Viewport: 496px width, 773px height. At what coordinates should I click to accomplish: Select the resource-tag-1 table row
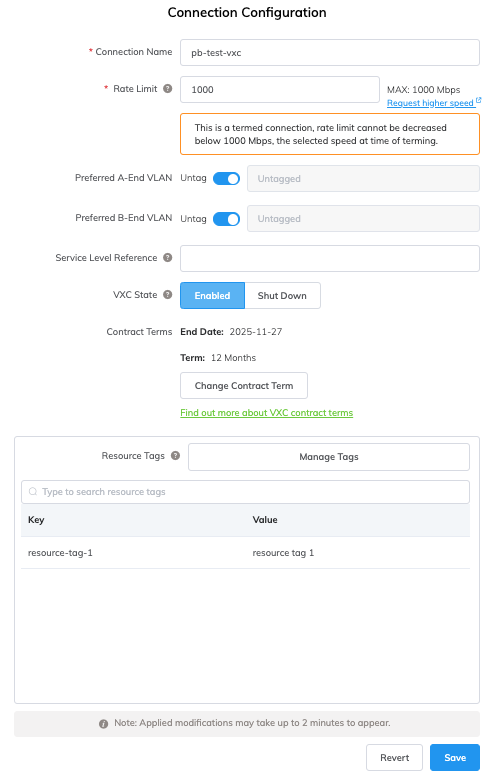coord(246,553)
